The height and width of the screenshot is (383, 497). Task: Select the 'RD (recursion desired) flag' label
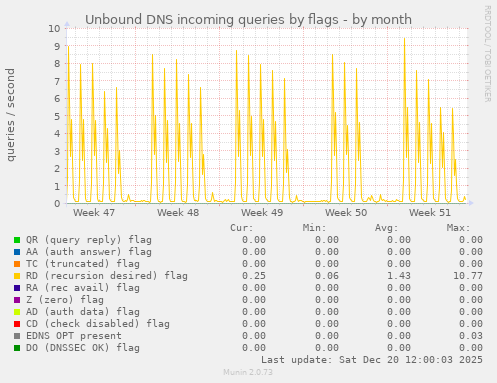(107, 276)
